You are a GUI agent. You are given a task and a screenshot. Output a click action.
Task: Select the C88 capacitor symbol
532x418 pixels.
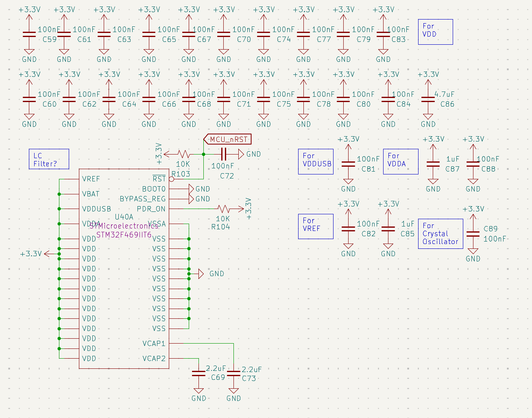[x=473, y=164]
